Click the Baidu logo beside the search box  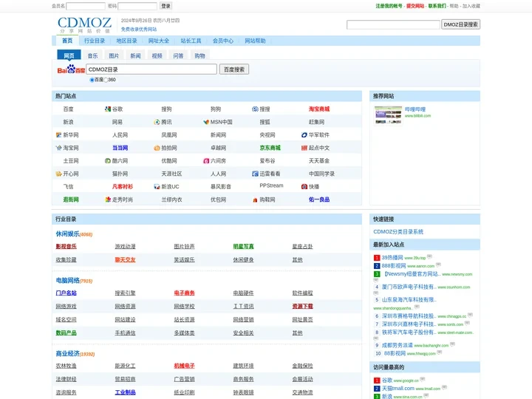71,69
